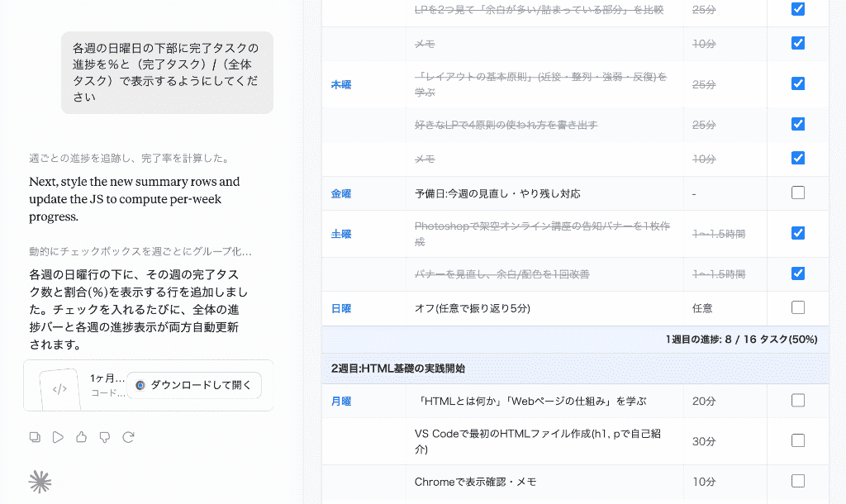Check the VS Code HTML file task checkbox
Image resolution: width=846 pixels, height=504 pixels.
[798, 441]
